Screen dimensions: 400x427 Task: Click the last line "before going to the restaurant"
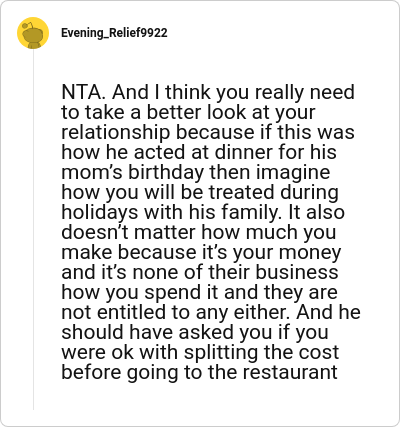coord(199,372)
